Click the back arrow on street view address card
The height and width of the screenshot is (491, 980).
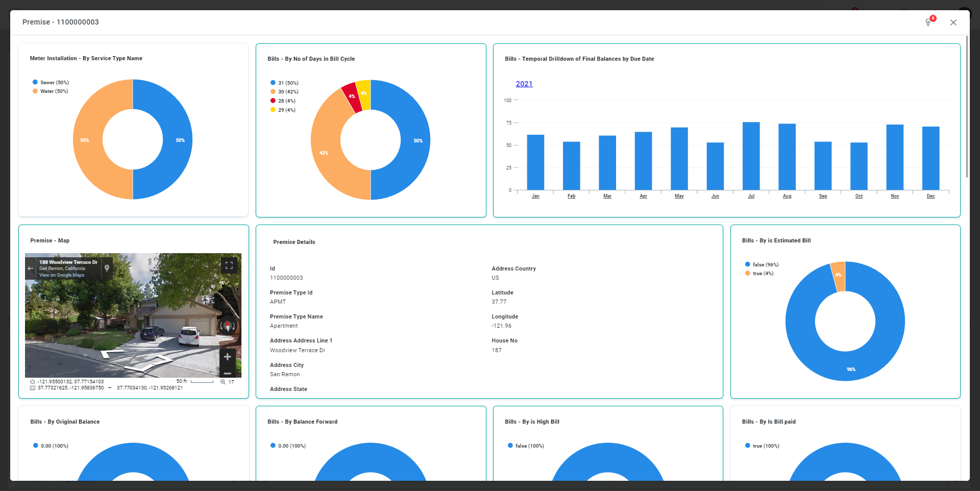(31, 268)
